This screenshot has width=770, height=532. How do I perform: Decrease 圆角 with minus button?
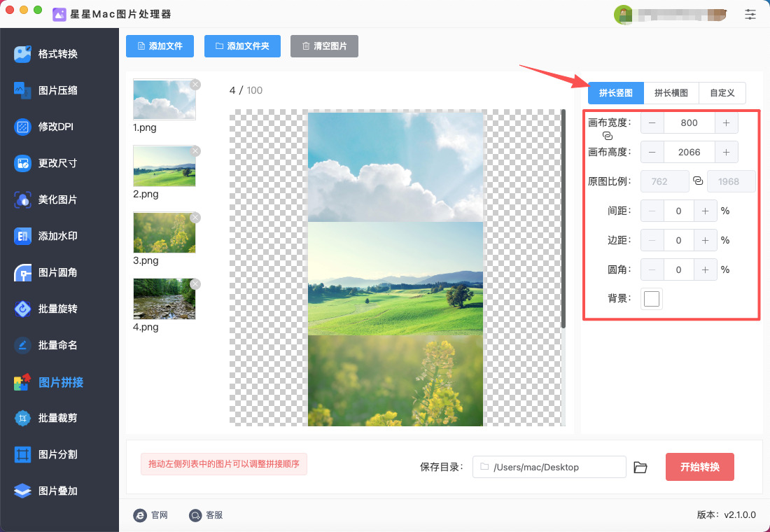[652, 269]
